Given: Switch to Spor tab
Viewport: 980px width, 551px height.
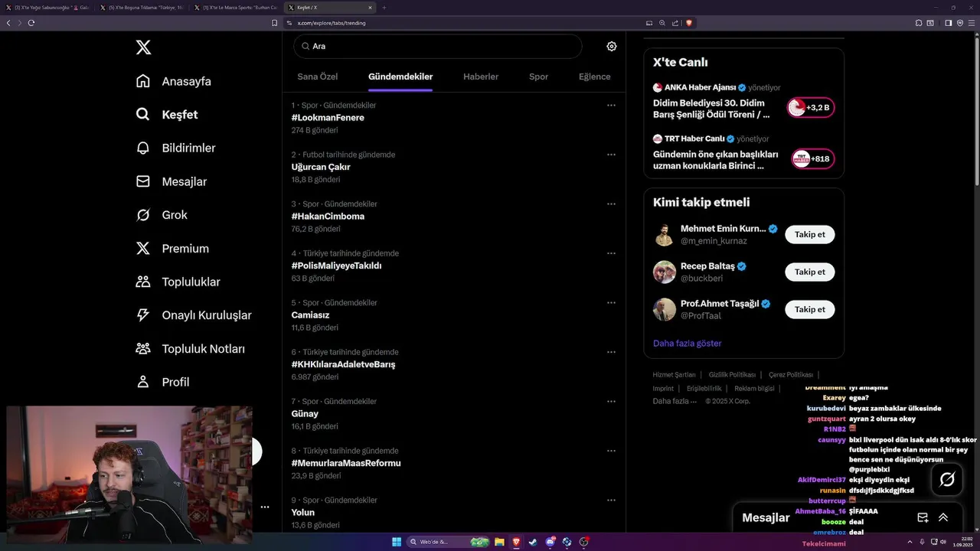Looking at the screenshot, I should coord(539,77).
